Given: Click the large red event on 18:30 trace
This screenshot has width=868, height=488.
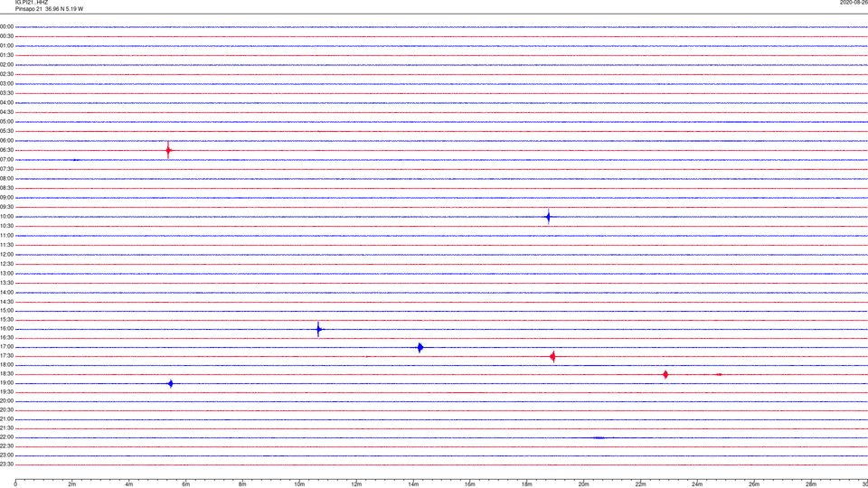Looking at the screenshot, I should pyautogui.click(x=665, y=374).
